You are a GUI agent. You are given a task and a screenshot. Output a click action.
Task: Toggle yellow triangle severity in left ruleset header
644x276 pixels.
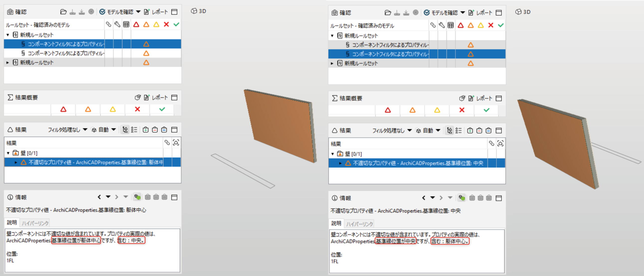click(x=156, y=24)
